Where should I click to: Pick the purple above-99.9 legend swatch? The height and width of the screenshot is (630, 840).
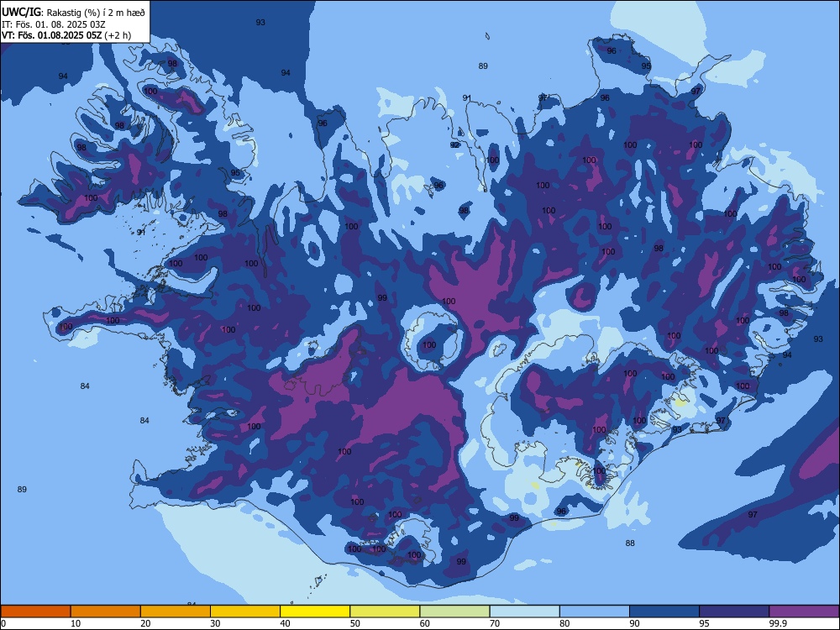pos(804,612)
